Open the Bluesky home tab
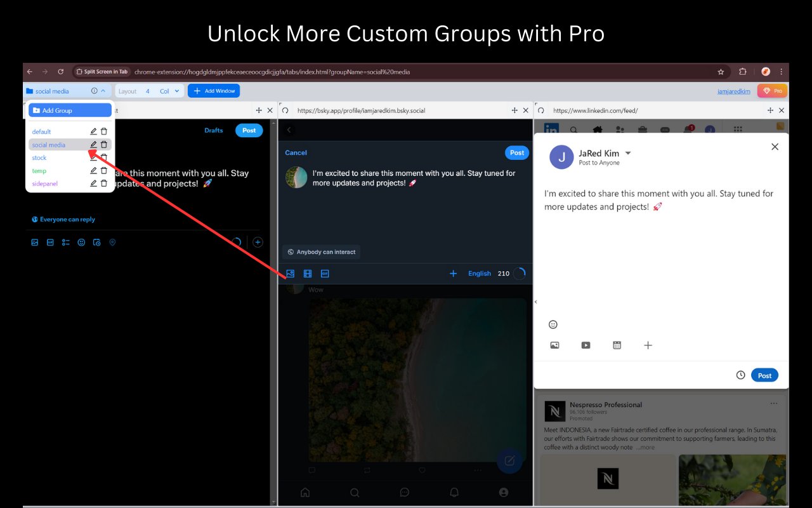Viewport: 812px width, 508px height. [x=305, y=492]
